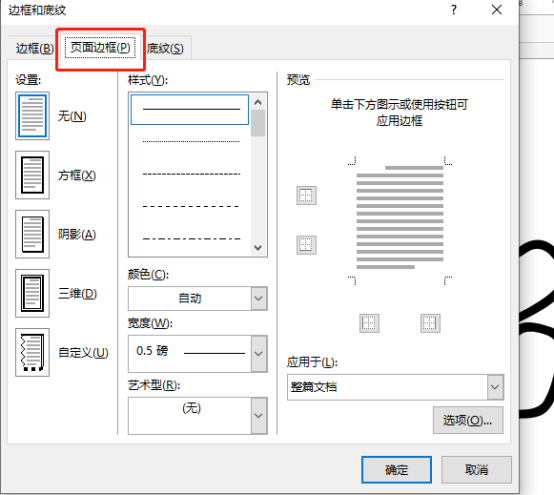554x495 pixels.
Task: Click the page preview diagram
Action: (x=400, y=220)
